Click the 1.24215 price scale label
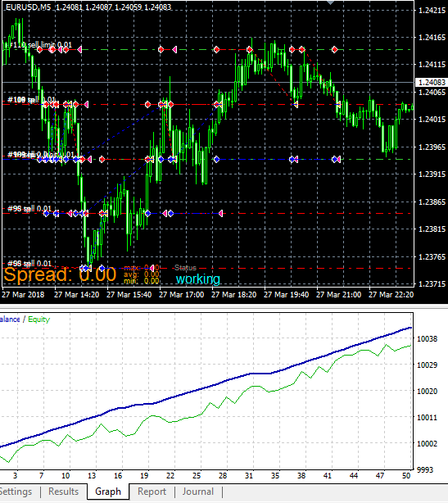The image size is (448, 503). pos(432,11)
